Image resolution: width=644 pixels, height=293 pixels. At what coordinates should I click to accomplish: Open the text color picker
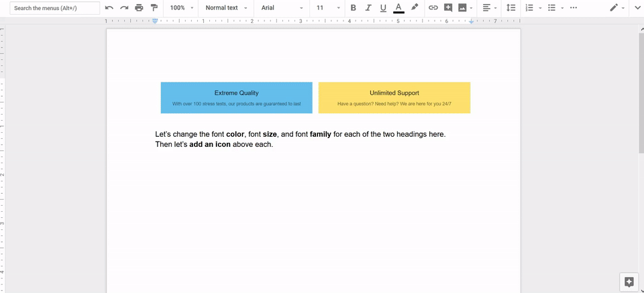pyautogui.click(x=398, y=8)
